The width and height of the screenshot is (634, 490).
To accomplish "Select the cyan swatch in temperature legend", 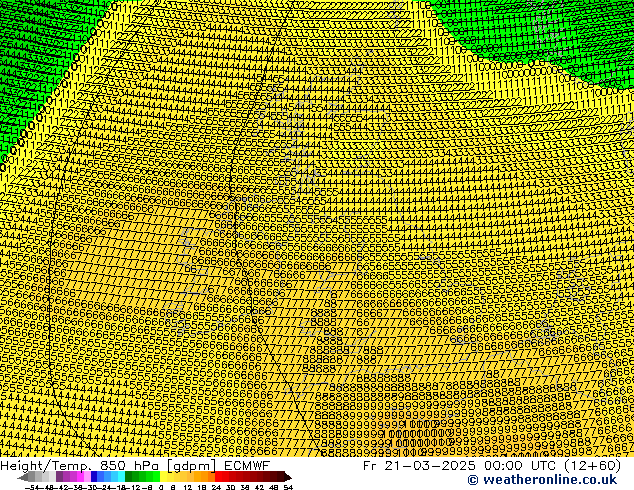I will (x=118, y=477).
